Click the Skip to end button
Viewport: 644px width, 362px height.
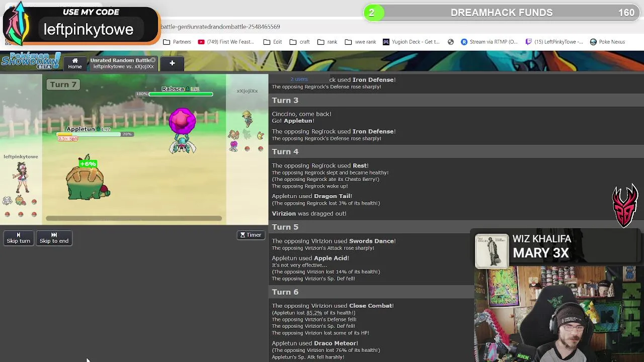[x=54, y=238]
